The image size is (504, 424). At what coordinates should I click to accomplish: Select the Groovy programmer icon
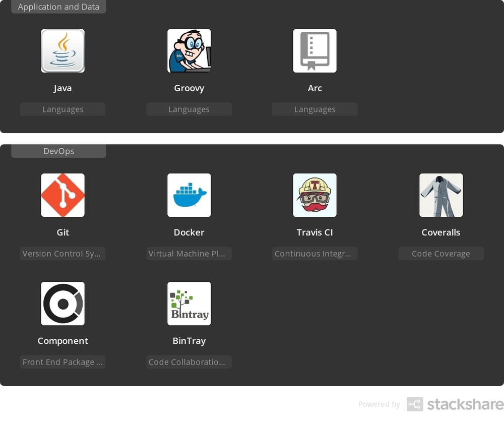point(189,50)
